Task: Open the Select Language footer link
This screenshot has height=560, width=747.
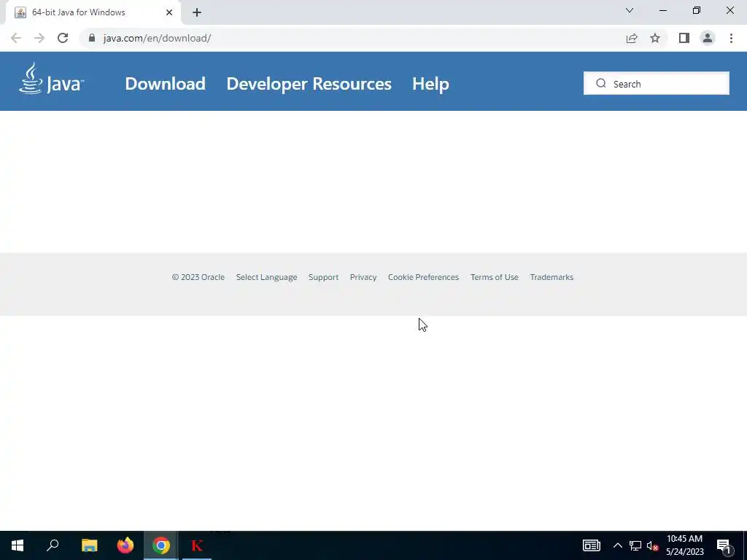Action: click(266, 277)
